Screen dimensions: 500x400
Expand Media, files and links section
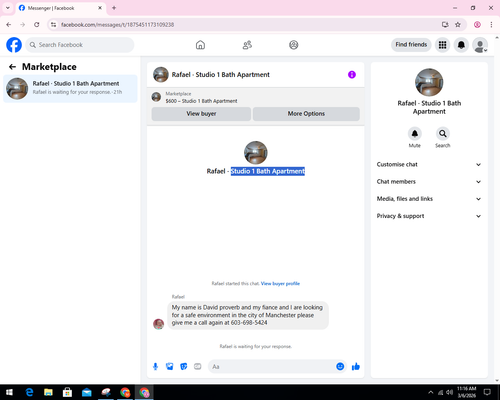pos(429,199)
